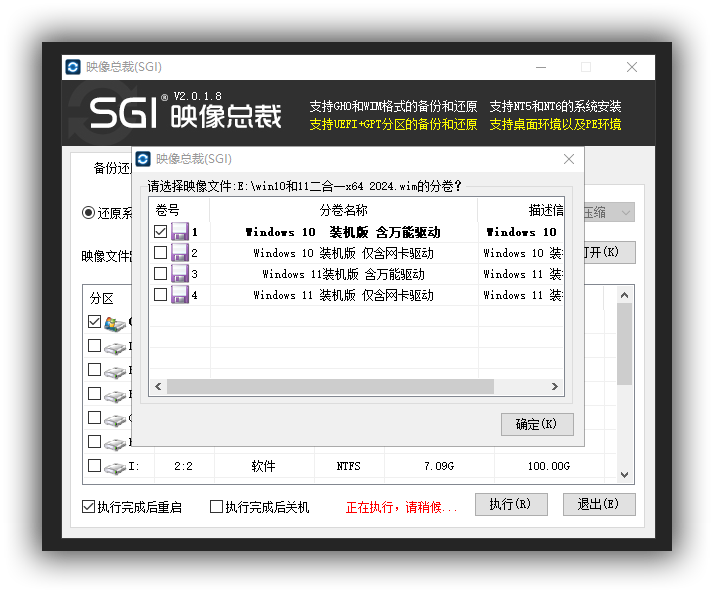Select the 还原系统 radio button
Screen dimensions: 714x593
coord(89,213)
